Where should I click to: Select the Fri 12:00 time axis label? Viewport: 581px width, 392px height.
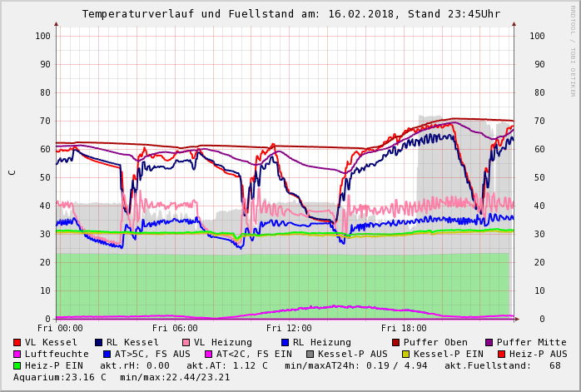pos(289,329)
